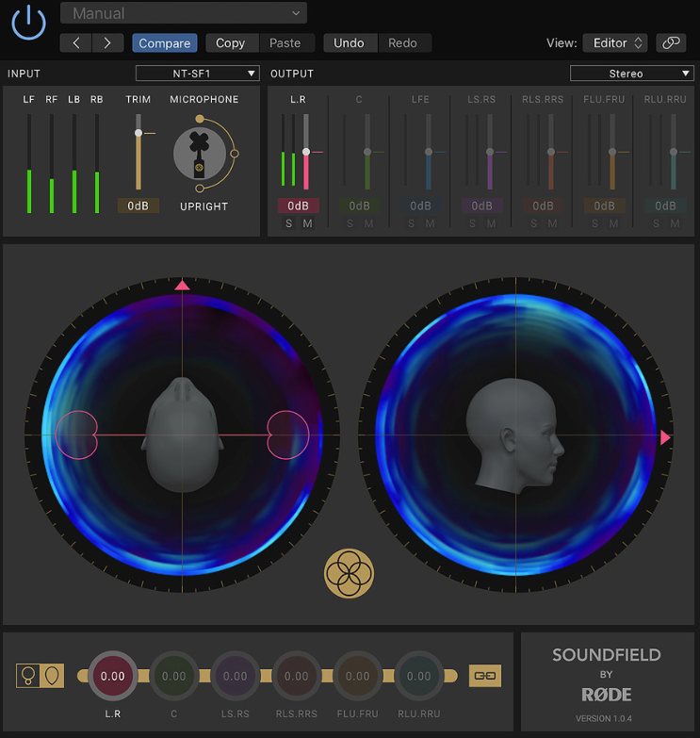Toggle the Compare button
700x738 pixels.
click(164, 43)
